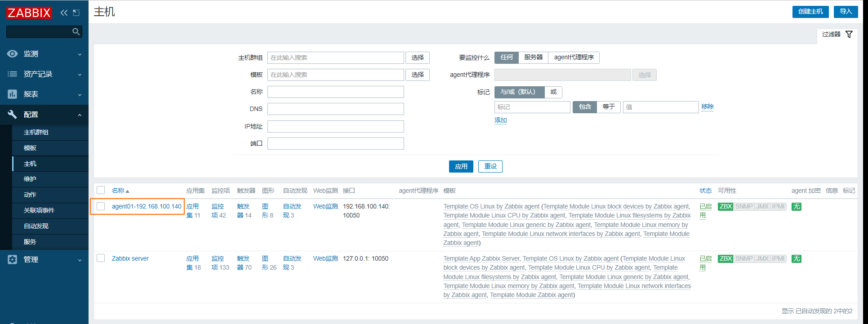Screen dimensions: 868x324
Task: Click 选择 beside 模板 field
Action: pyautogui.click(x=418, y=75)
